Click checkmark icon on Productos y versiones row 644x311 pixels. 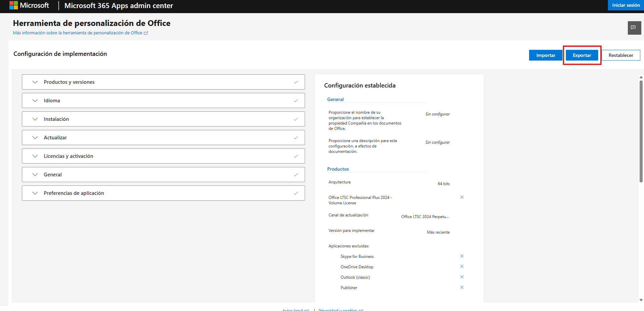pos(296,82)
